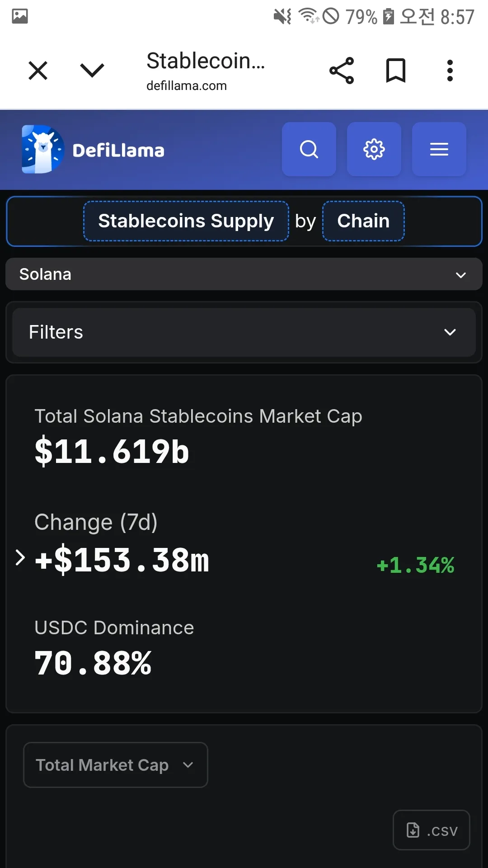The image size is (488, 868).
Task: Expand Change (7d) details arrow
Action: [20, 558]
